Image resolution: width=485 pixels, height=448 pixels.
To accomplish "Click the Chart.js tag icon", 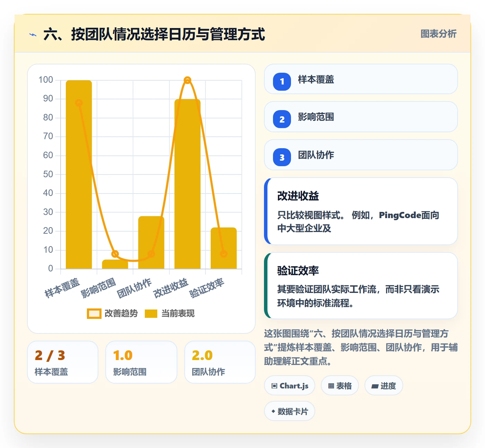I will pyautogui.click(x=274, y=386).
